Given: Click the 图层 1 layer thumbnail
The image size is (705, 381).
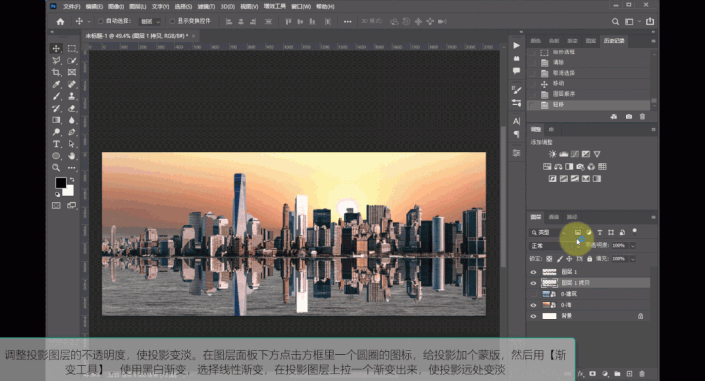Looking at the screenshot, I should [x=549, y=272].
